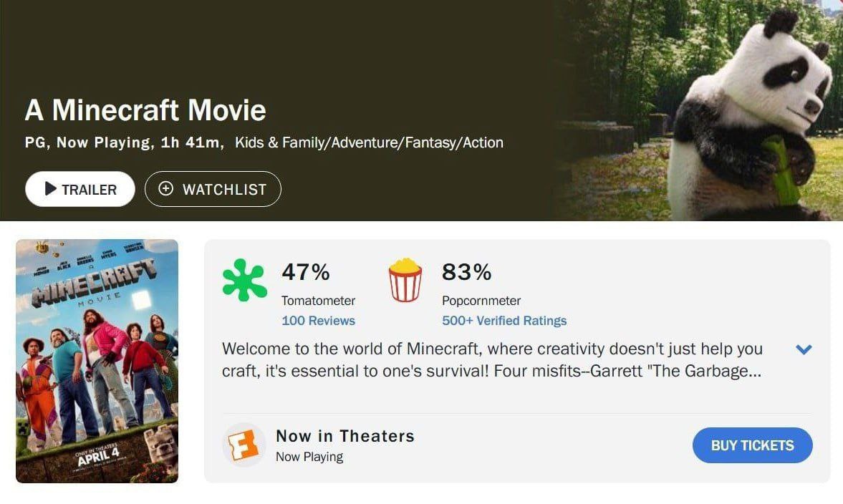Open the 500+ Verified Ratings link

504,321
